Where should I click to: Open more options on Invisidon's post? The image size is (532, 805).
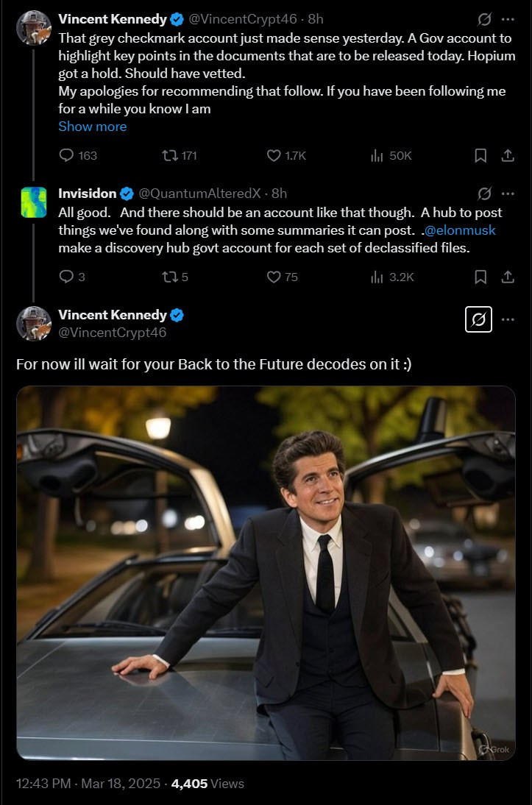508,194
